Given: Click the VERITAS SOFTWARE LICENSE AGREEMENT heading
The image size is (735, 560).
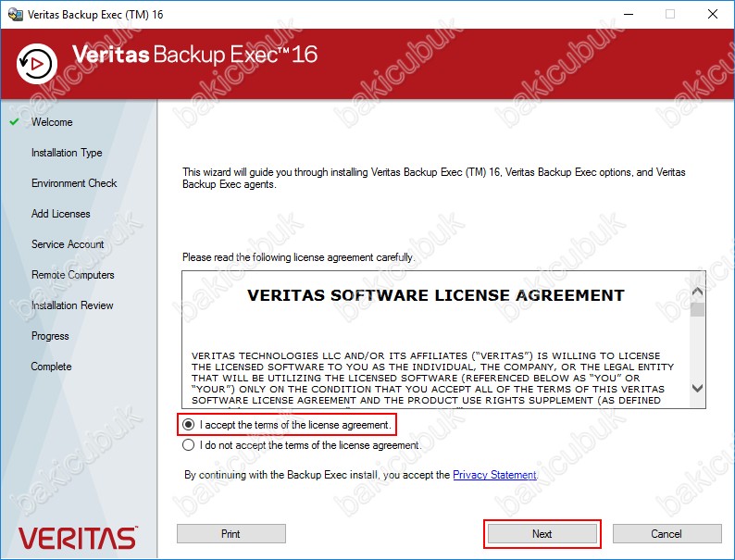Looking at the screenshot, I should [436, 295].
